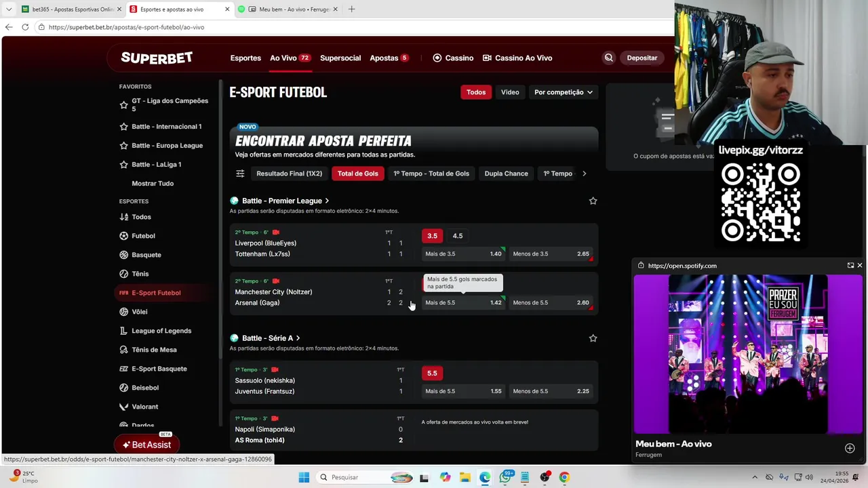Open the Supersocial menu
This screenshot has width=868, height=488.
(340, 58)
